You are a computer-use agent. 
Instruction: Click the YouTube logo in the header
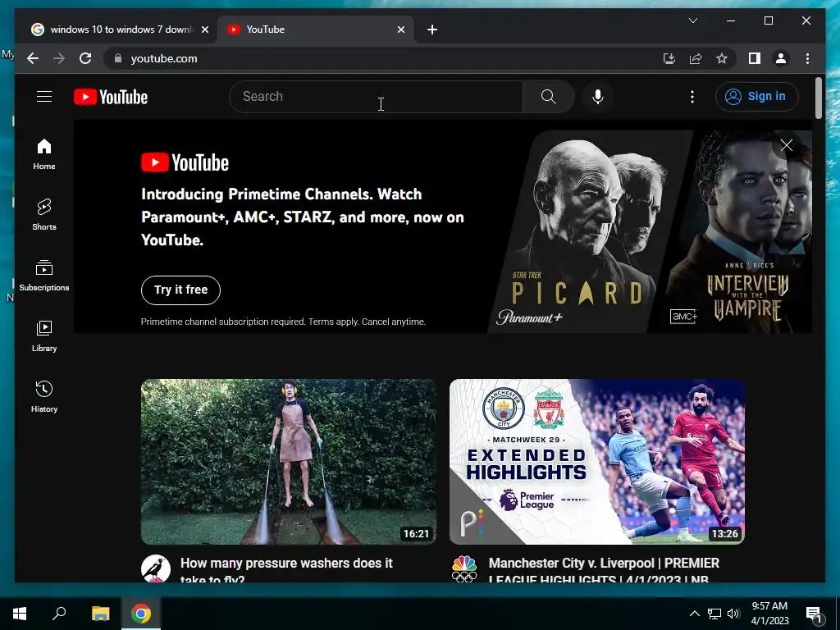pyautogui.click(x=111, y=97)
